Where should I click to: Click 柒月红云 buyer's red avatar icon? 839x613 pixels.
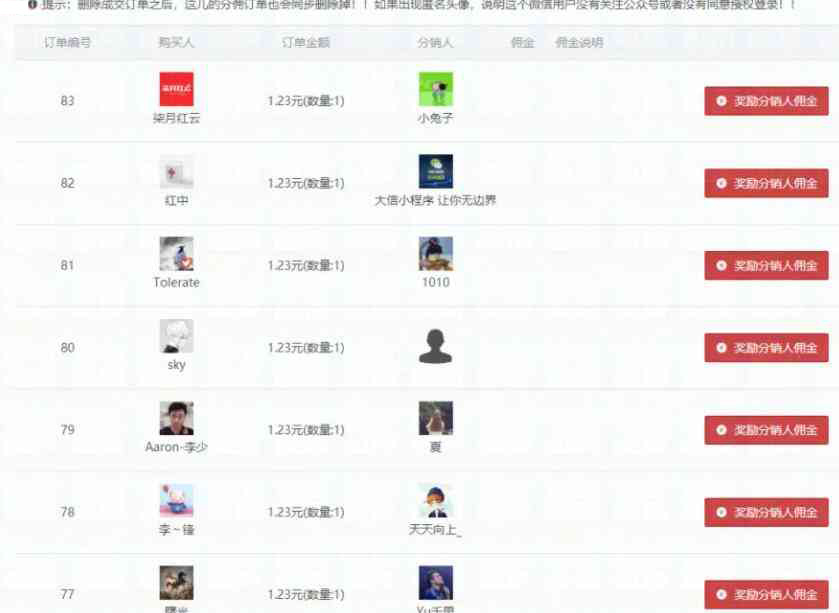point(177,89)
